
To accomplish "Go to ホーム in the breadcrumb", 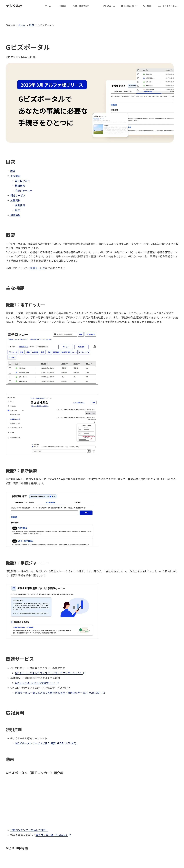I will pos(22,25).
